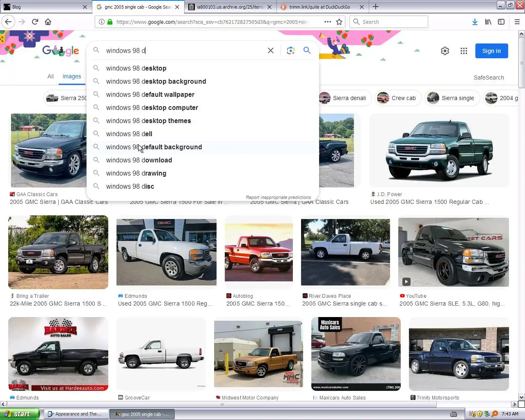The width and height of the screenshot is (525, 420).
Task: Open Midwest Motor Company gold truck image
Action: (x=258, y=354)
